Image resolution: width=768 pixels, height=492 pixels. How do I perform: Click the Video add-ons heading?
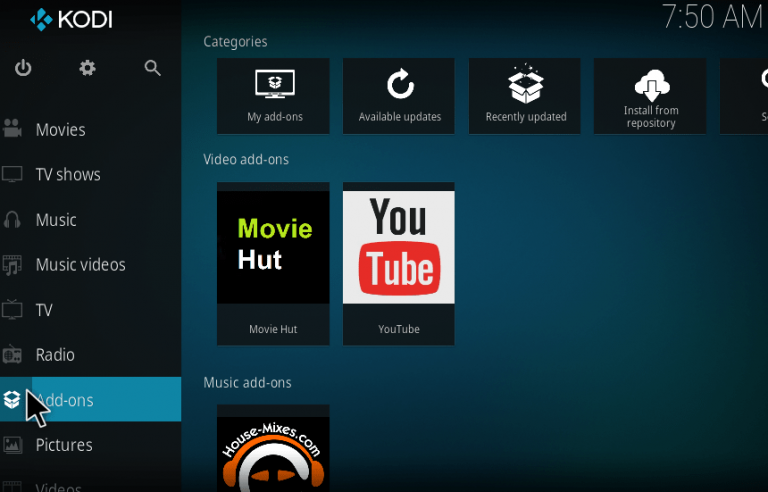pos(246,159)
